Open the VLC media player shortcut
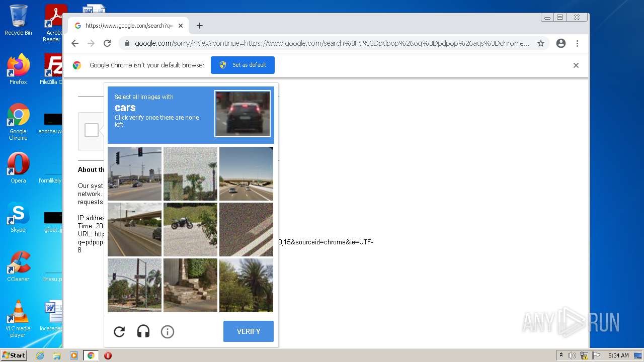Image resolution: width=644 pixels, height=362 pixels. coord(18,319)
